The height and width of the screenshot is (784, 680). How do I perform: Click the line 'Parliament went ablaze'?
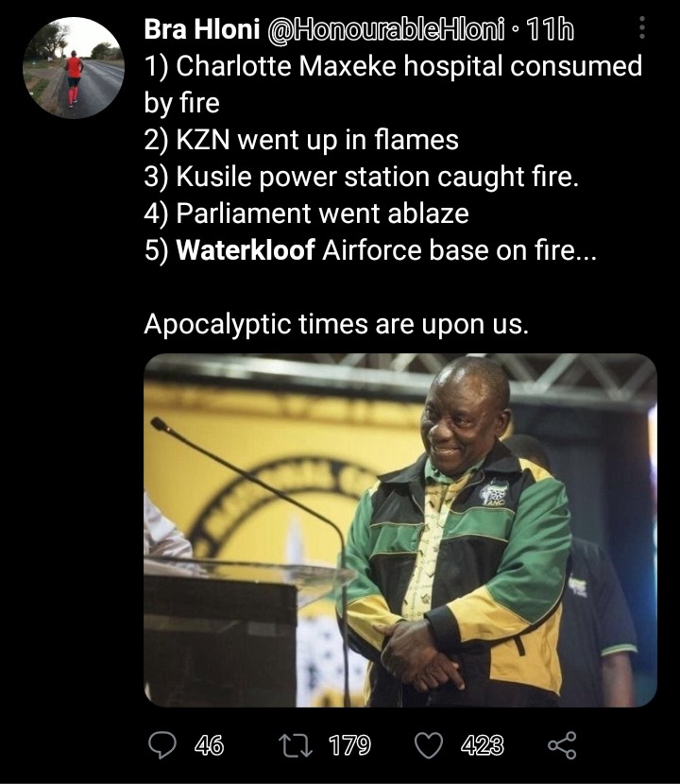point(307,213)
